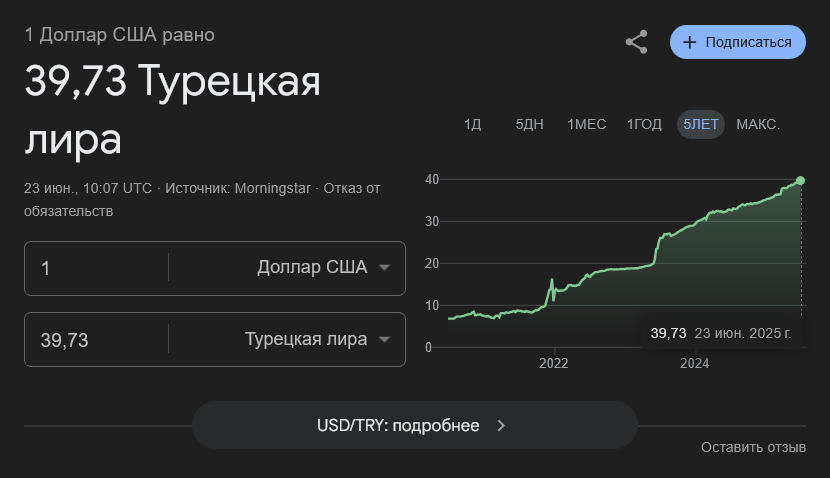Click Оставить отзыв feedback link

[753, 447]
